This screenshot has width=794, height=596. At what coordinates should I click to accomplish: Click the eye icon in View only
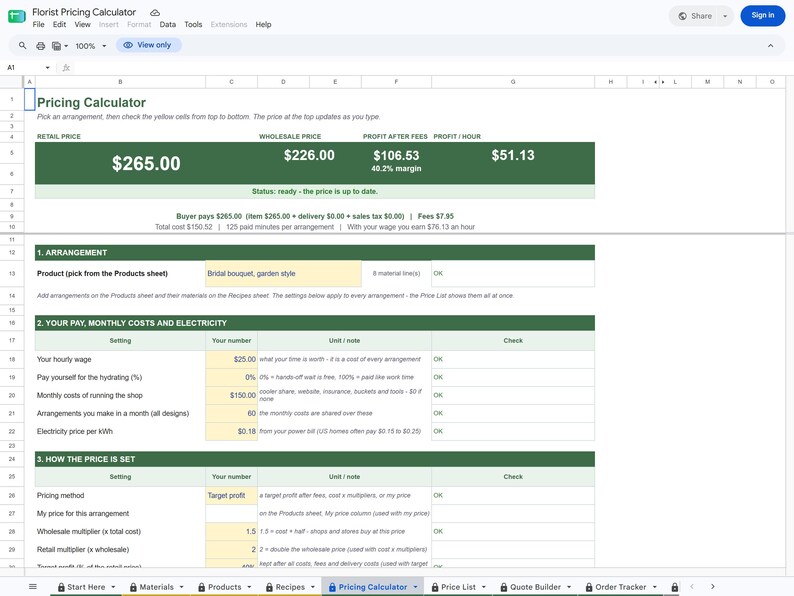[x=128, y=45]
